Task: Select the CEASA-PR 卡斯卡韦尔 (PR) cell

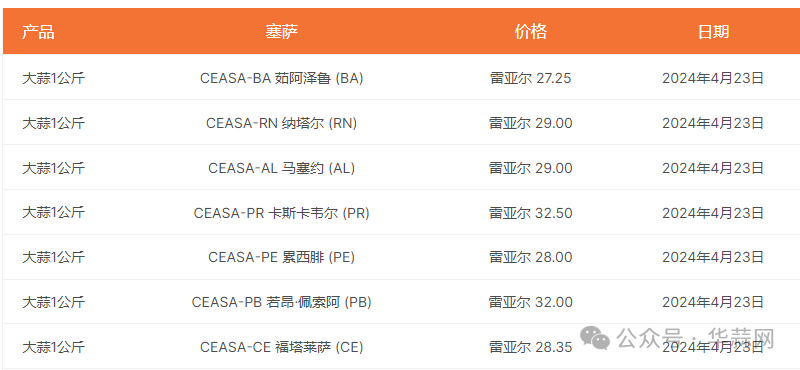Action: pos(281,213)
